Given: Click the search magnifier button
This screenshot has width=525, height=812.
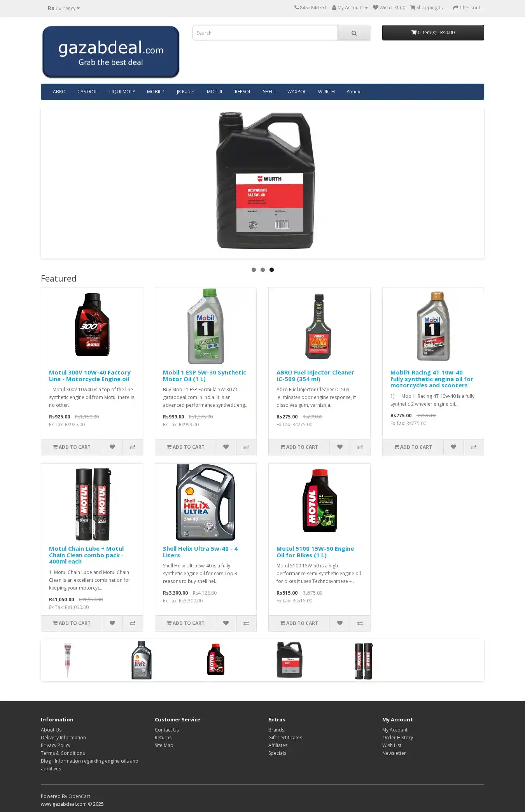Looking at the screenshot, I should [x=354, y=33].
